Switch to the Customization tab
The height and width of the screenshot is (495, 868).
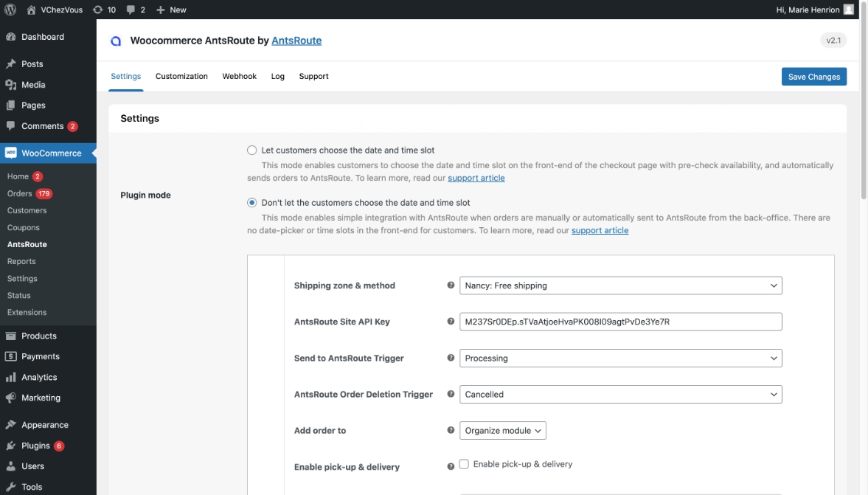point(181,76)
